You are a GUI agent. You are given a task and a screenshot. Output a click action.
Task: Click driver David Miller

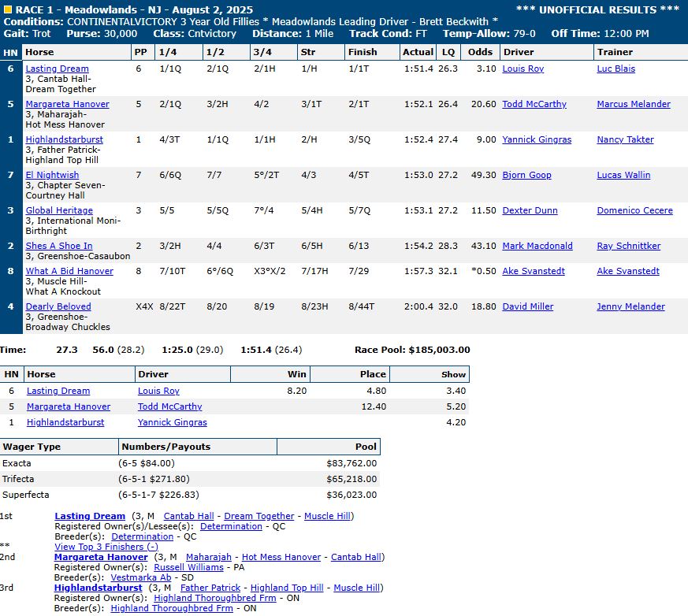tap(527, 307)
